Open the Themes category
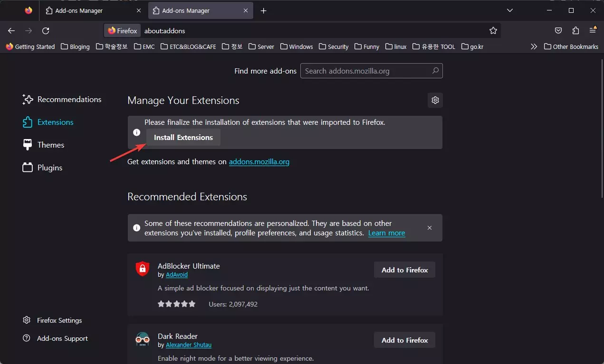 (44, 145)
